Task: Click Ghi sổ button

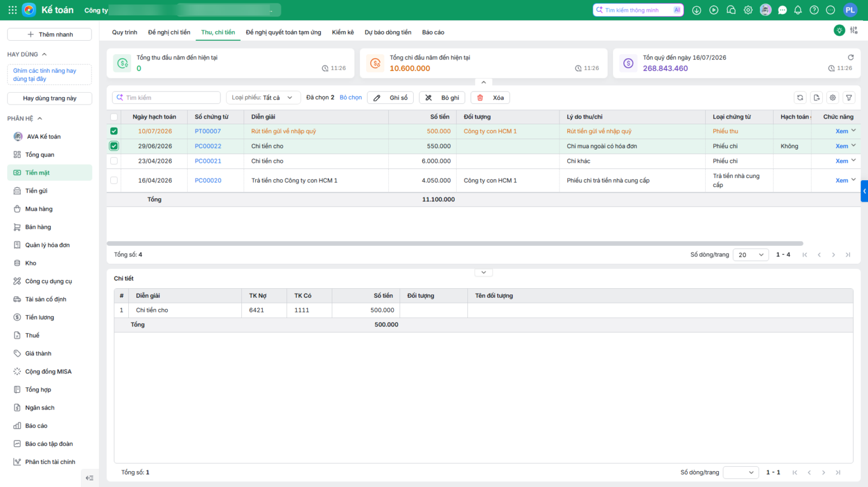Action: [x=390, y=98]
